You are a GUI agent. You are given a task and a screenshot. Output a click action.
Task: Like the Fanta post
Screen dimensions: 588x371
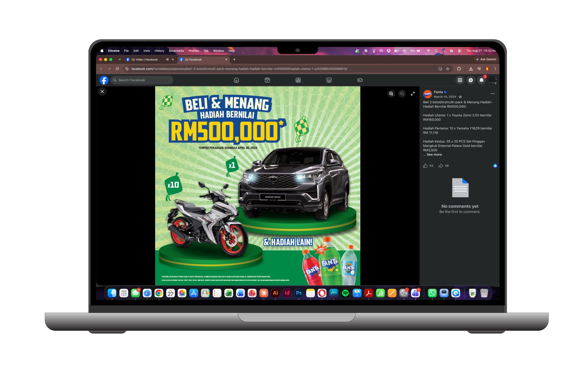[x=425, y=166]
